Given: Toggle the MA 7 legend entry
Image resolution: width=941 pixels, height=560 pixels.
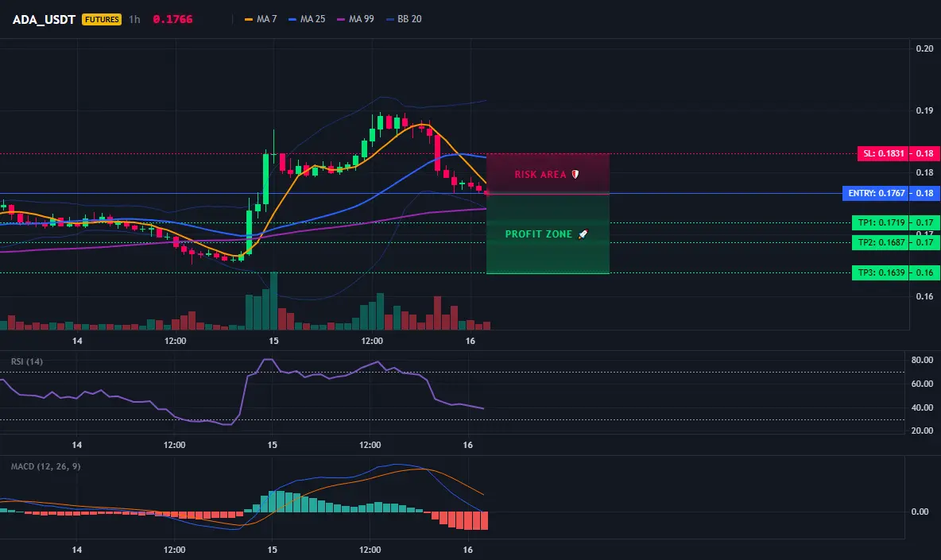Looking at the screenshot, I should [x=261, y=19].
